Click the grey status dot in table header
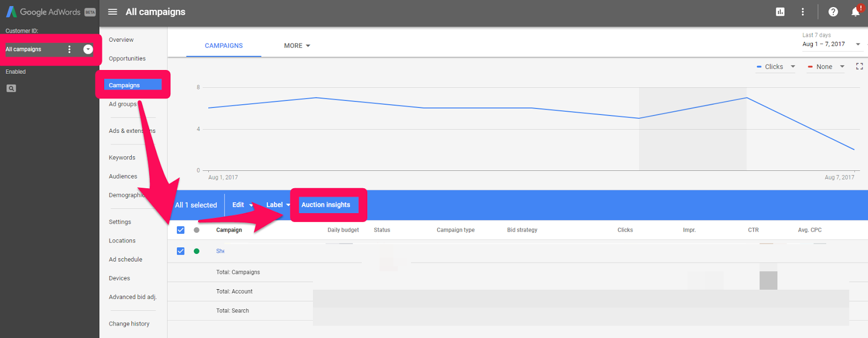The width and height of the screenshot is (868, 338). click(196, 230)
